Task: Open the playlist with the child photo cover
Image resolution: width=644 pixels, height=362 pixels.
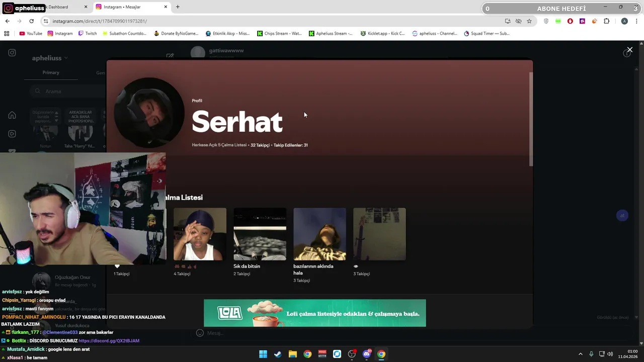Action: 200,234
